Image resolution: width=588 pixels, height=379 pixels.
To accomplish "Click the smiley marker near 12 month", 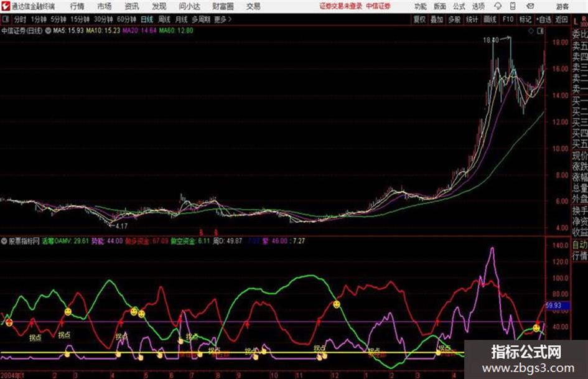I will coord(337,304).
